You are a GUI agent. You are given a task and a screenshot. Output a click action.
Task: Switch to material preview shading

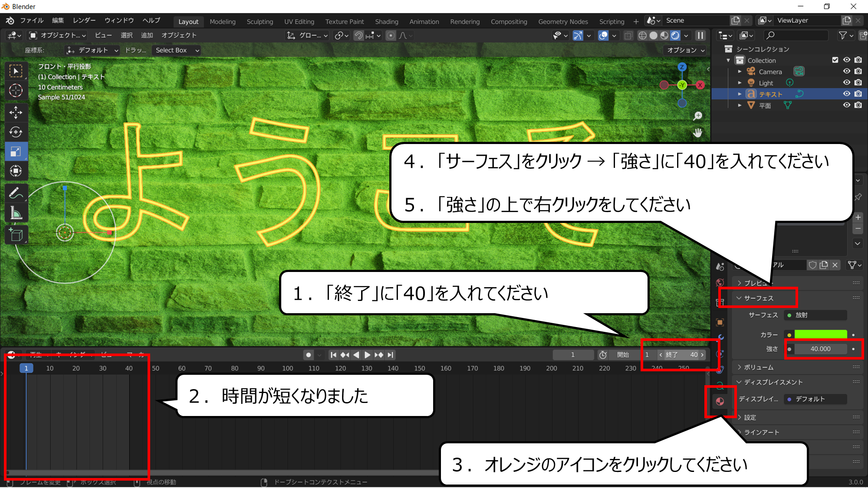664,36
